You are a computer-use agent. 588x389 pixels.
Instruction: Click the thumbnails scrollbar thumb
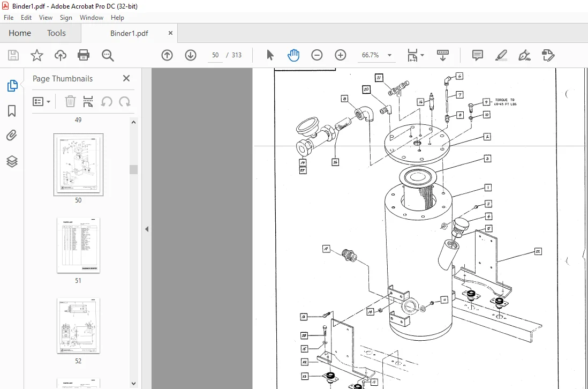pyautogui.click(x=133, y=169)
